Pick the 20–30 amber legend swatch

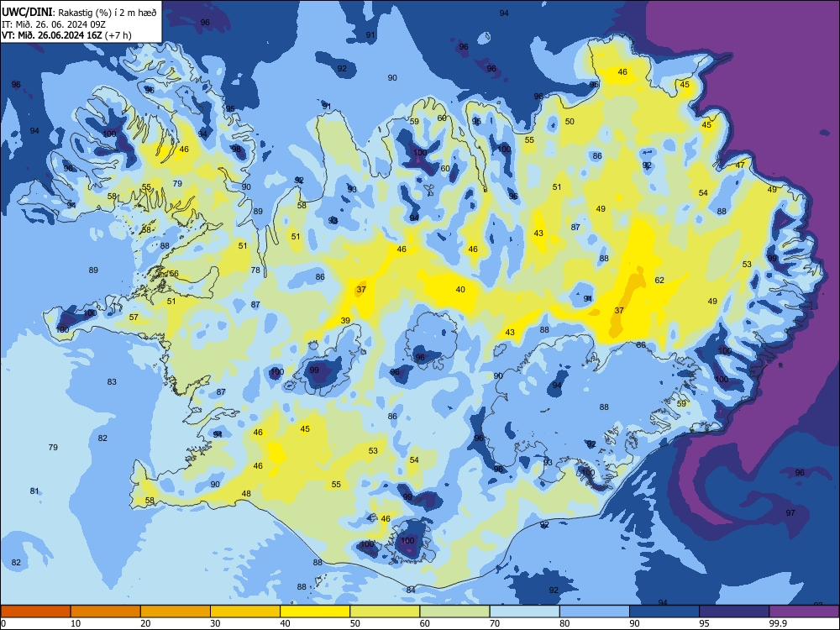(x=176, y=612)
